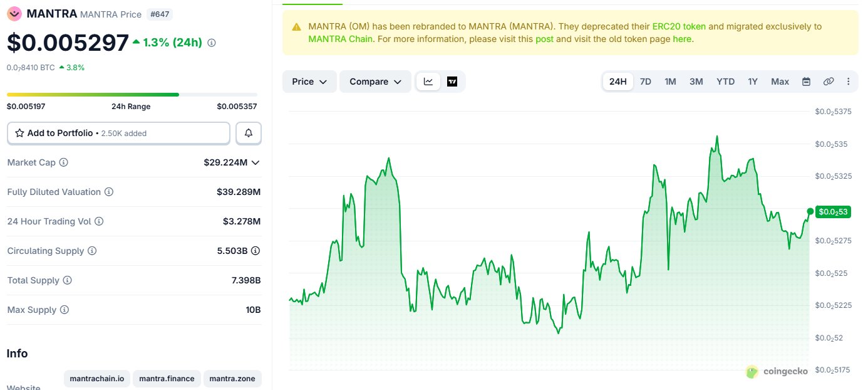Select the 24H time range

617,82
